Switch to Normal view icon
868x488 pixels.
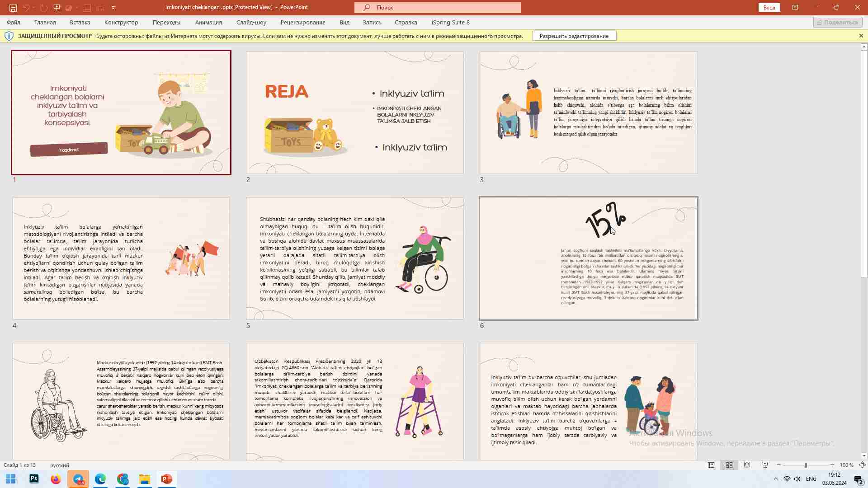click(711, 465)
